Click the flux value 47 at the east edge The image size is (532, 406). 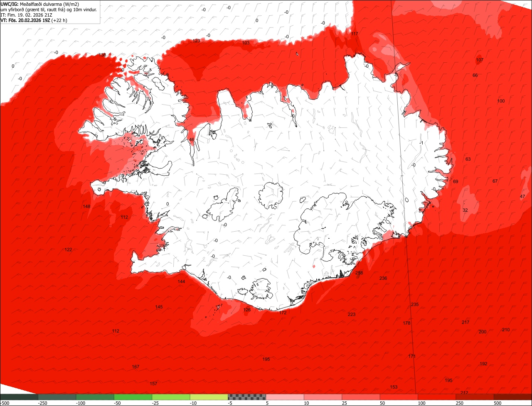pyautogui.click(x=522, y=196)
